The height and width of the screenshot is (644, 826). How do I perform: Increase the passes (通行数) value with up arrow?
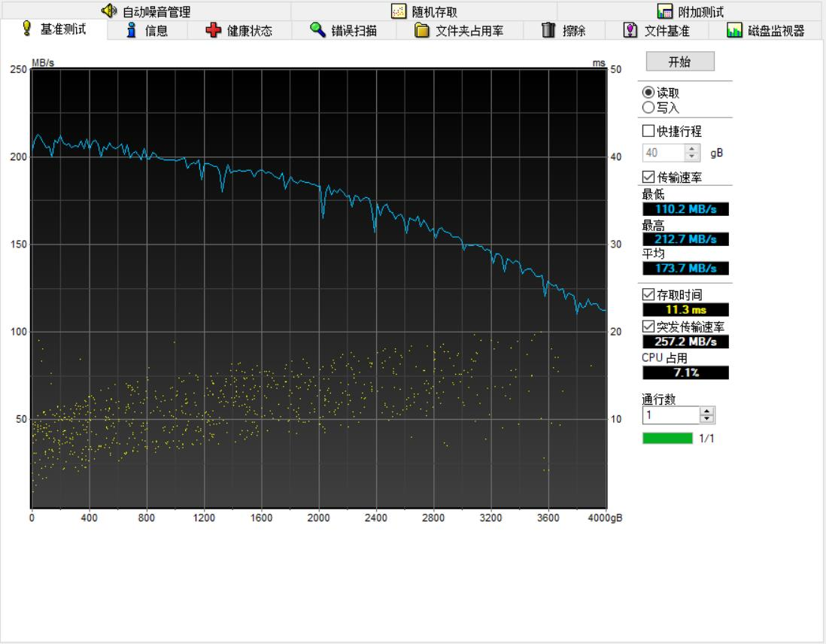707,412
